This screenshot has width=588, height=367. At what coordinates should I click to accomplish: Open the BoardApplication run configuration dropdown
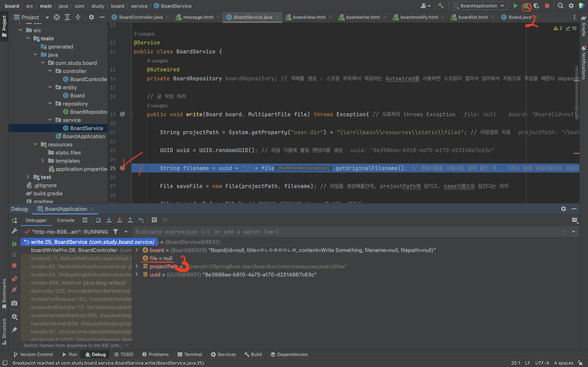coord(478,6)
